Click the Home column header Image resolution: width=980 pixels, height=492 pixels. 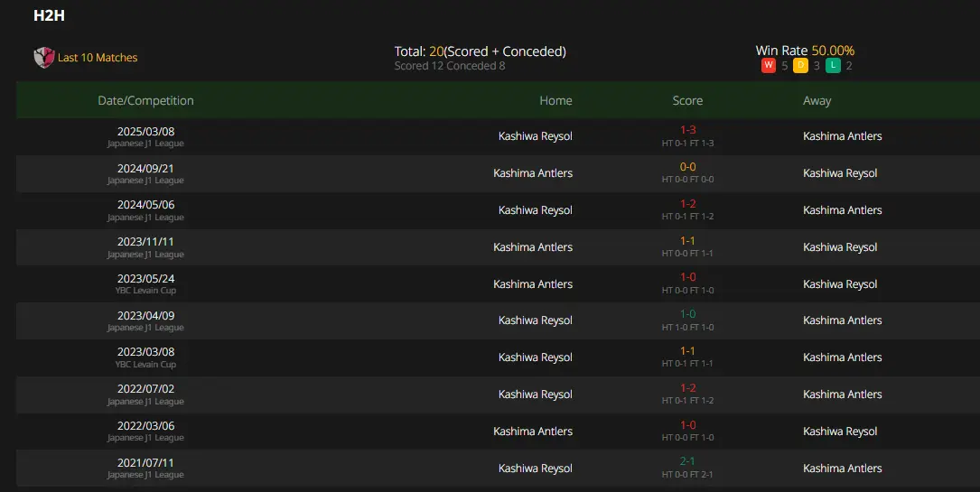(555, 100)
